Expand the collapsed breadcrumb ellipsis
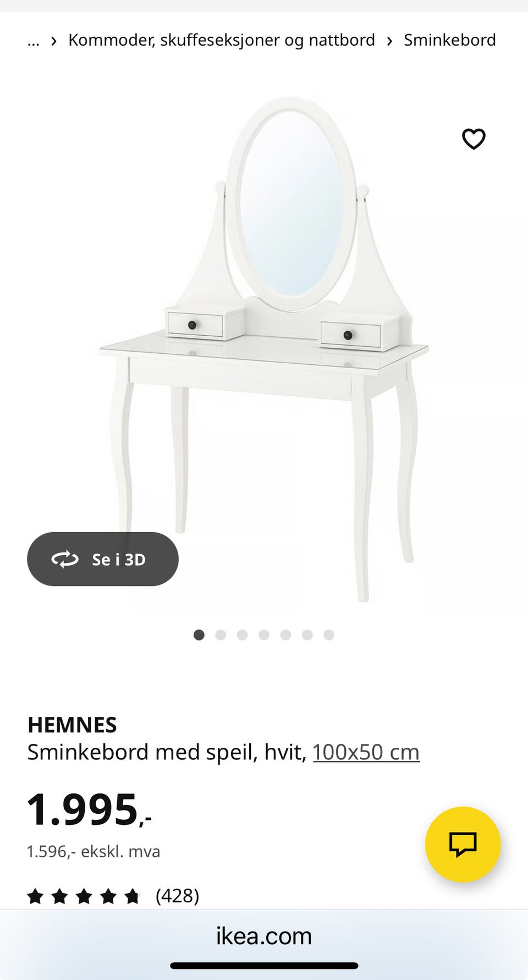Screen dimensions: 528x980 click(34, 40)
